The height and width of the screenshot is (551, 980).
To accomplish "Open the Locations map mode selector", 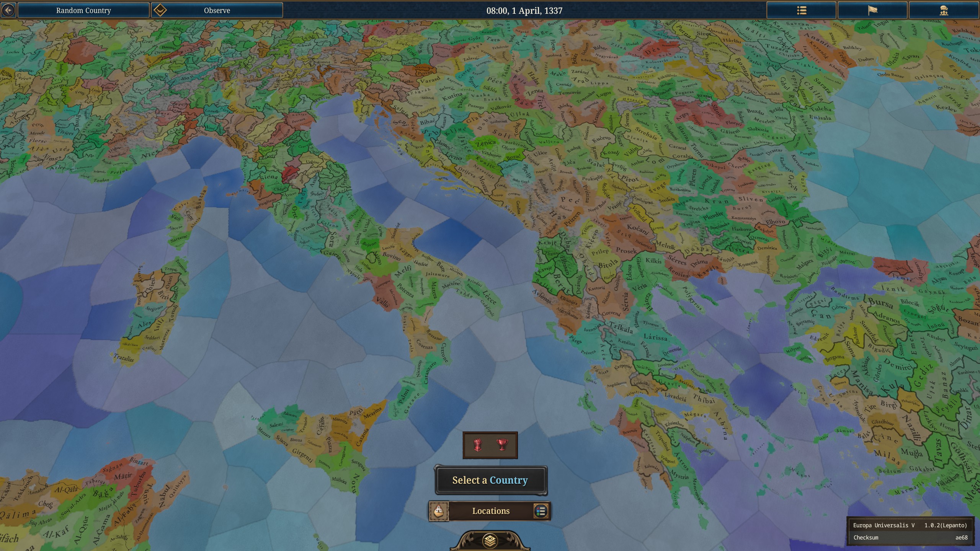I will point(491,511).
